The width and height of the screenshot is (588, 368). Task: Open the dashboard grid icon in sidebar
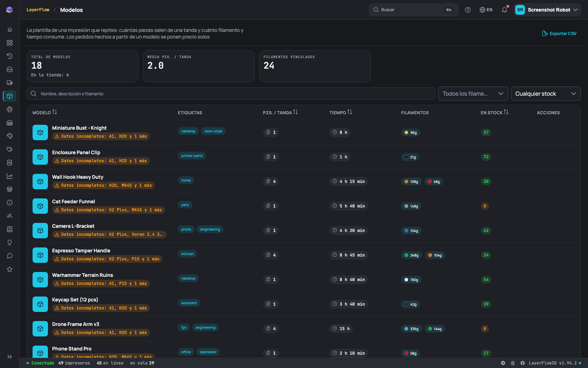(x=9, y=43)
